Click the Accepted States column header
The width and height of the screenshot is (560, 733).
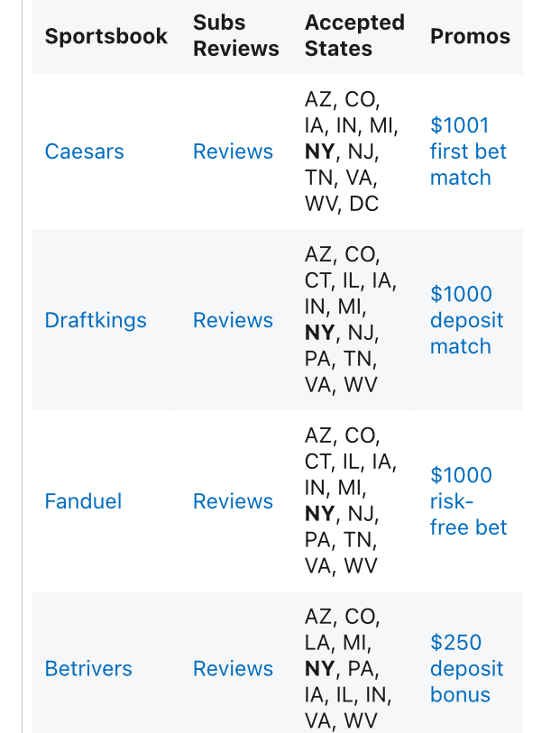pyautogui.click(x=354, y=35)
